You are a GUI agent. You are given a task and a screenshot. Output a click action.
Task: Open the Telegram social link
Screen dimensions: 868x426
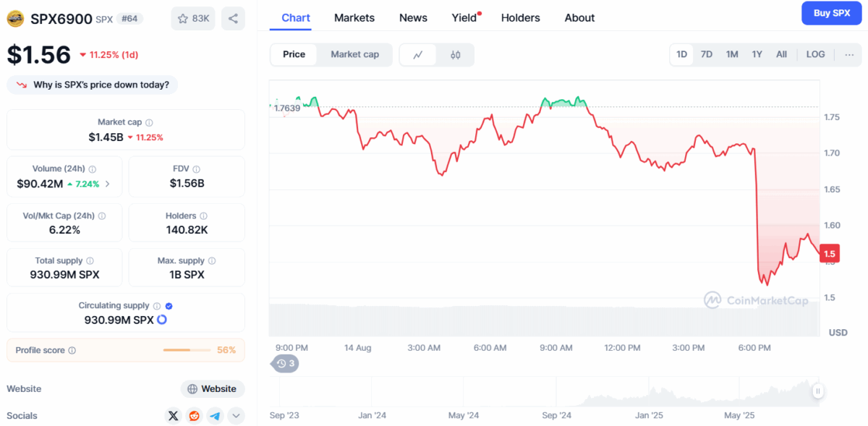click(215, 416)
